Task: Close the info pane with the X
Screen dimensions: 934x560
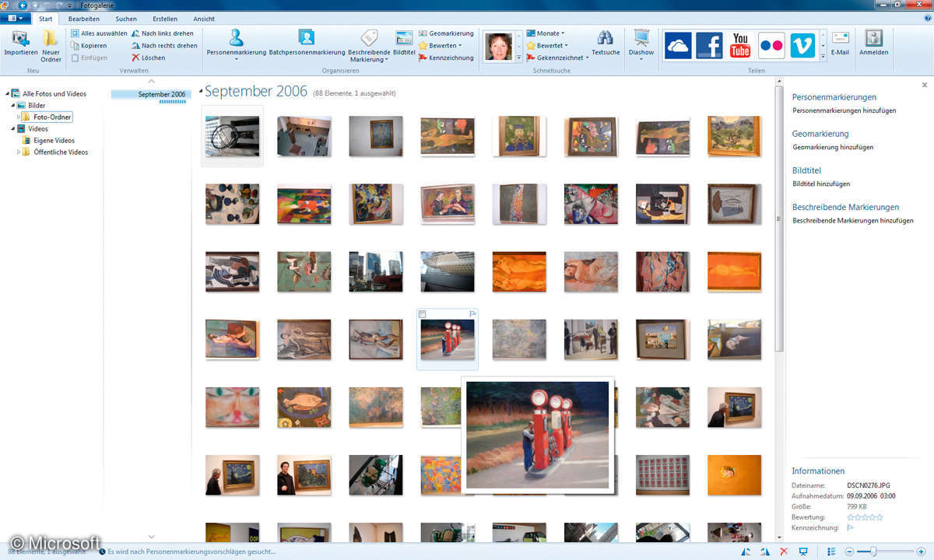Action: click(925, 85)
